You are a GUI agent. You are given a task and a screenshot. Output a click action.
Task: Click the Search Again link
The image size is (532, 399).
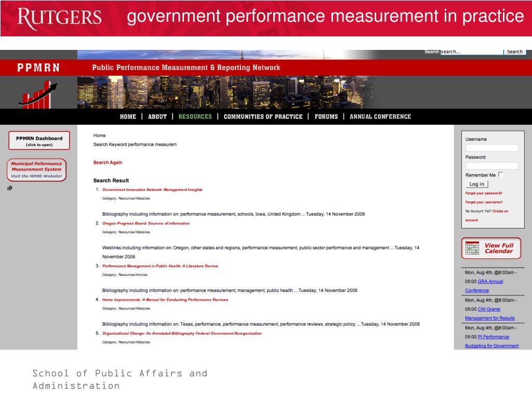[108, 163]
